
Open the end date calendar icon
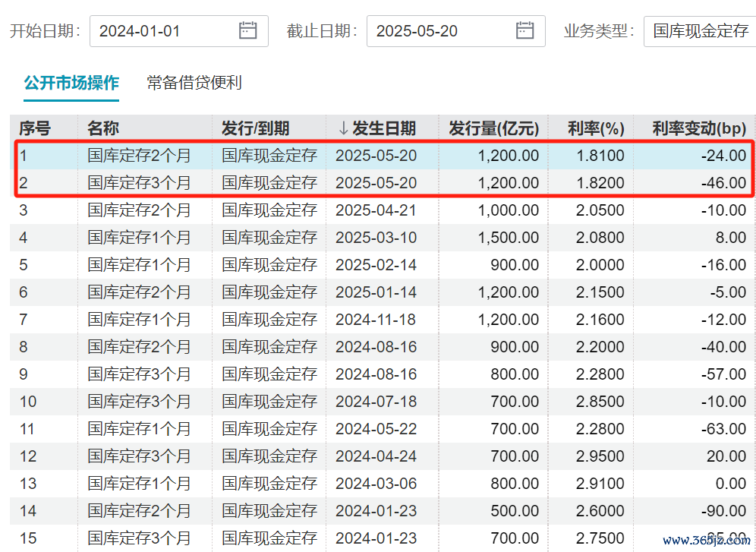[x=524, y=30]
